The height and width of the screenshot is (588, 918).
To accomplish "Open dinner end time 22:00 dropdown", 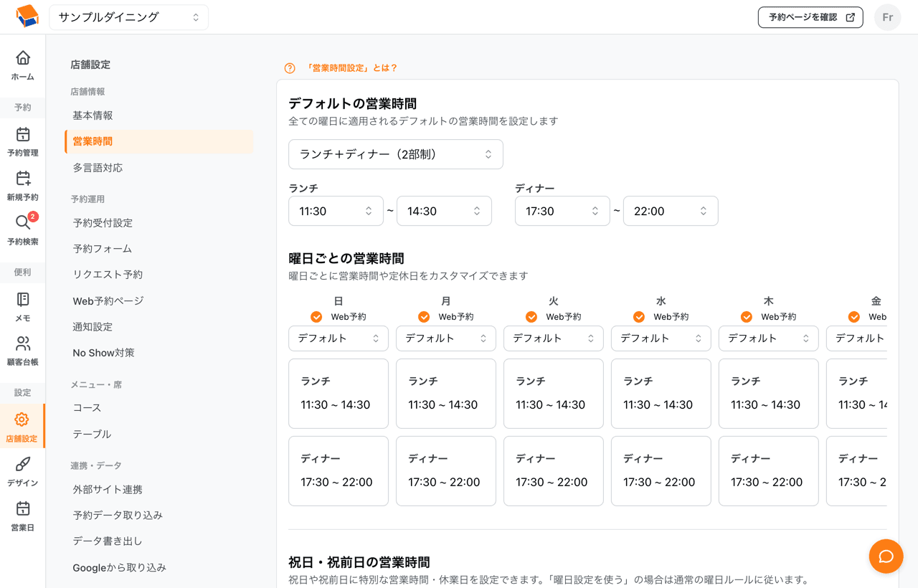I will [671, 211].
